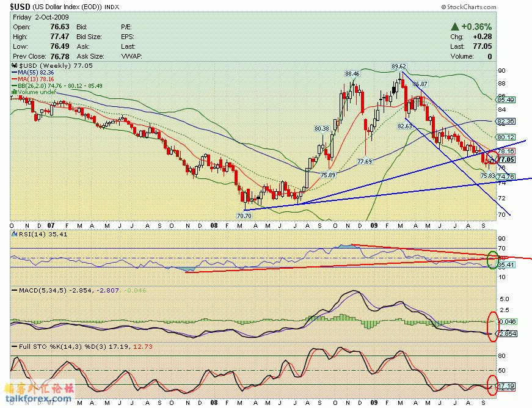The height and width of the screenshot is (408, 532).
Task: Click the blue MA(55) legend line marker
Action: coord(15,72)
